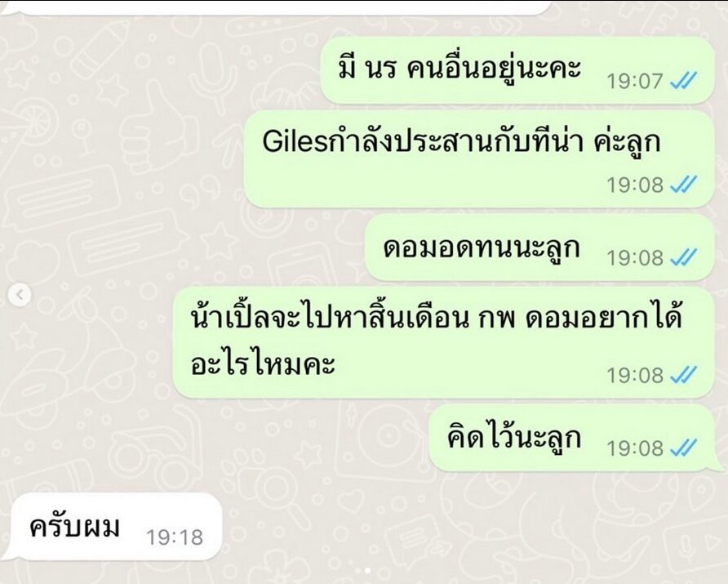Select the carousel pagination dot at the bottom

pos(368,570)
